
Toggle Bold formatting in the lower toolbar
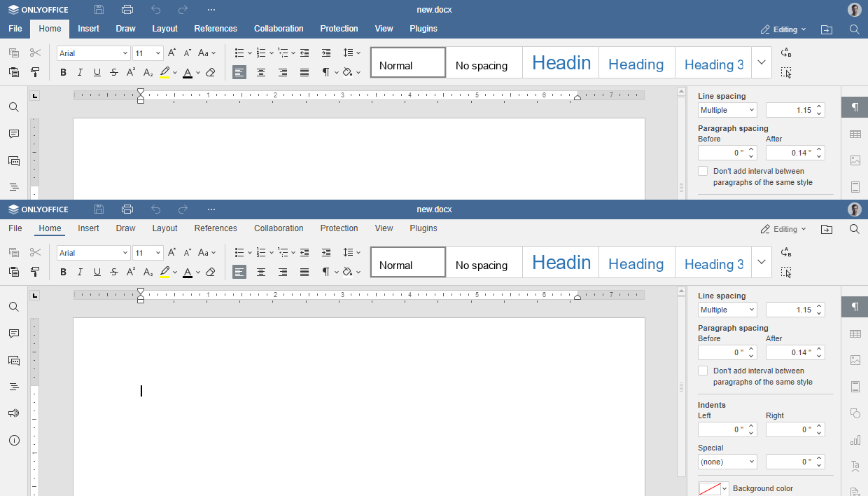pyautogui.click(x=63, y=272)
